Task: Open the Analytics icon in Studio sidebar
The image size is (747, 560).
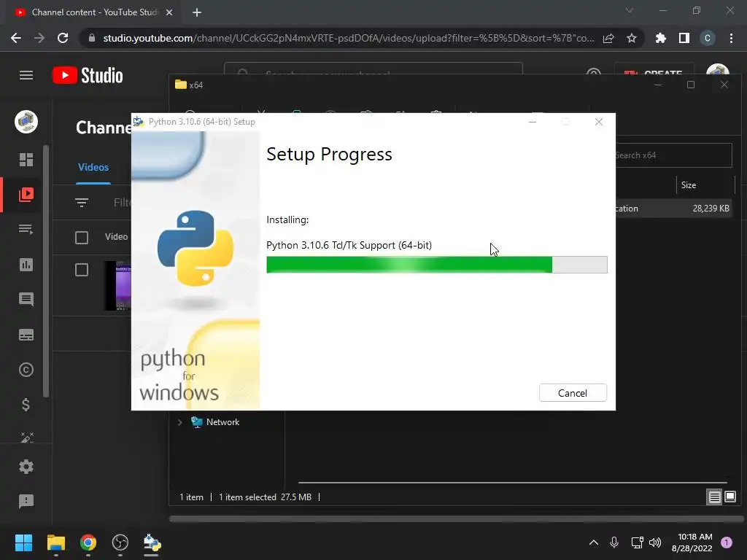Action: (26, 264)
